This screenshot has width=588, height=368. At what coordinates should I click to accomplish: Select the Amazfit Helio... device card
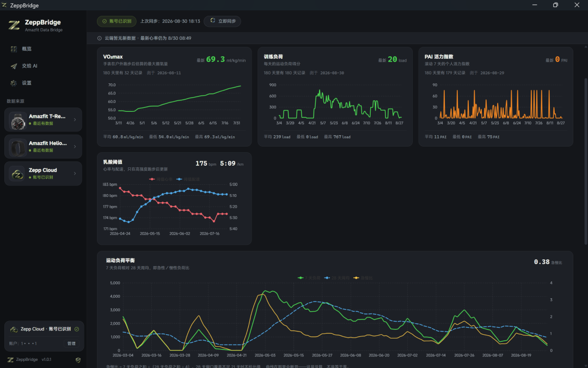[43, 147]
